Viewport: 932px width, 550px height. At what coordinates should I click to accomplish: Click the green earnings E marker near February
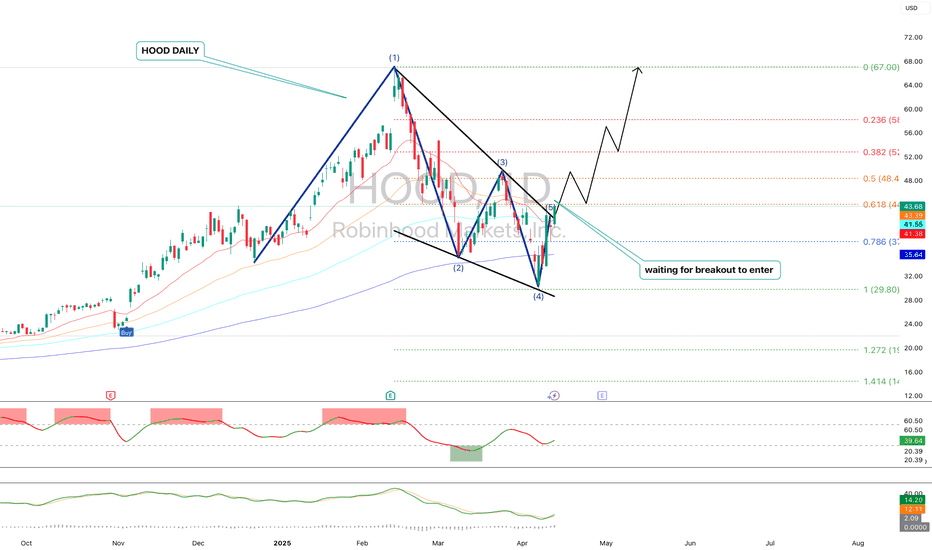[390, 395]
